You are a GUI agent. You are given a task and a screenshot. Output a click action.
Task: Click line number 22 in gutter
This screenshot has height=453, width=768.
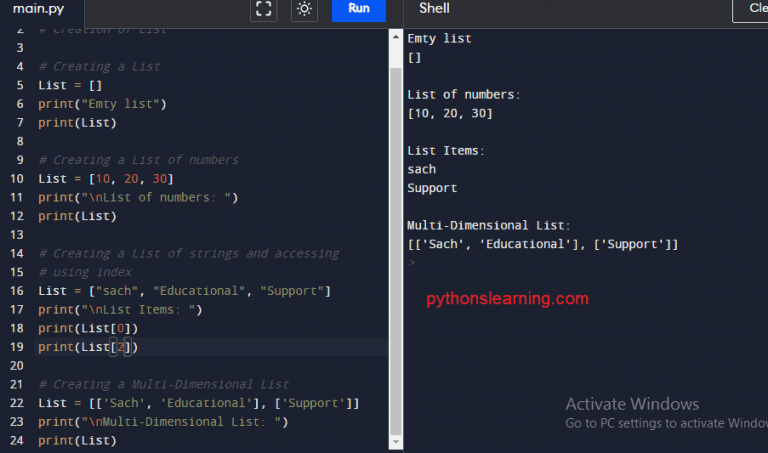coord(19,403)
